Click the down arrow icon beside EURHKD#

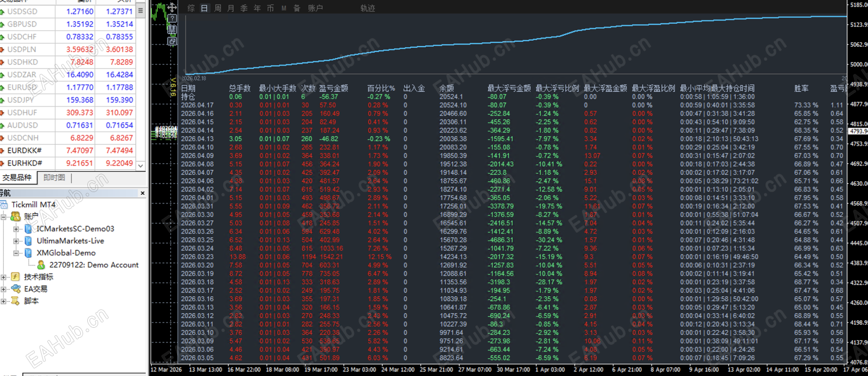(2, 163)
